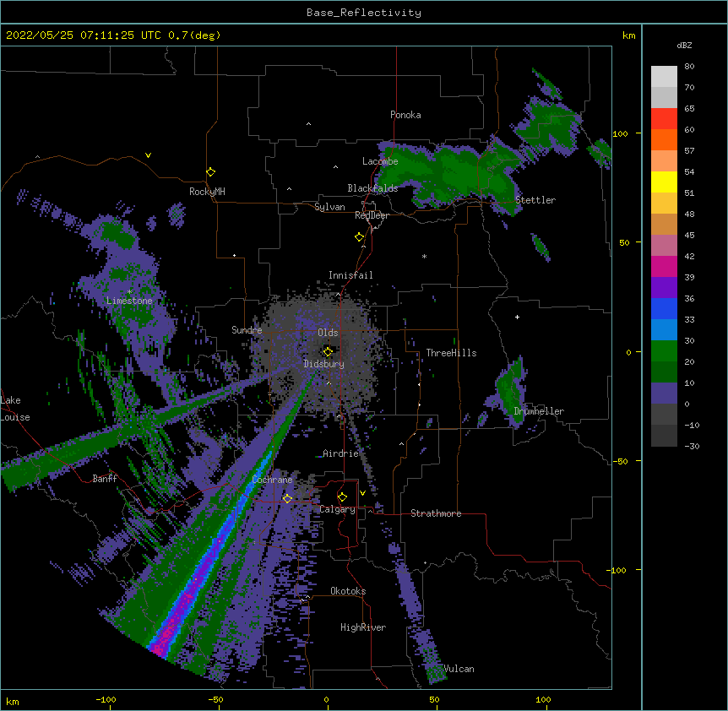This screenshot has width=728, height=711.
Task: Click the Vulcan label
Action: (459, 669)
